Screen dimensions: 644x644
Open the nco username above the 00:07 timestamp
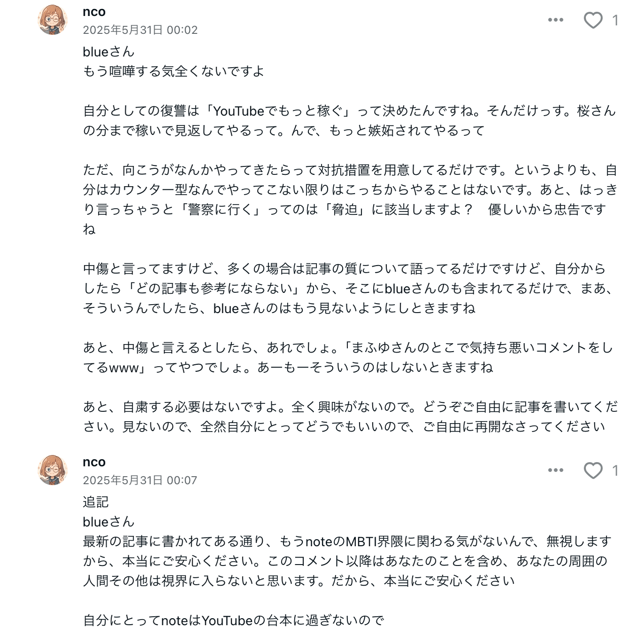(94, 462)
